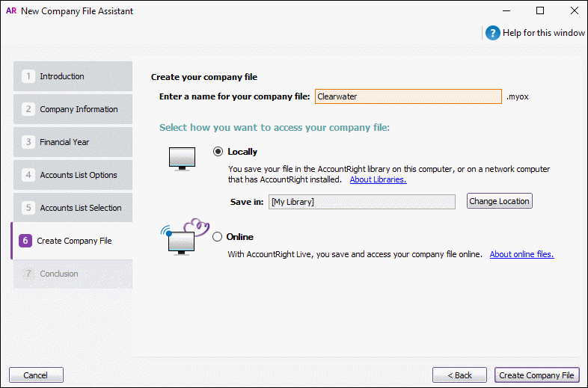Open the About online files link
Image resolution: width=588 pixels, height=388 pixels.
click(x=521, y=254)
